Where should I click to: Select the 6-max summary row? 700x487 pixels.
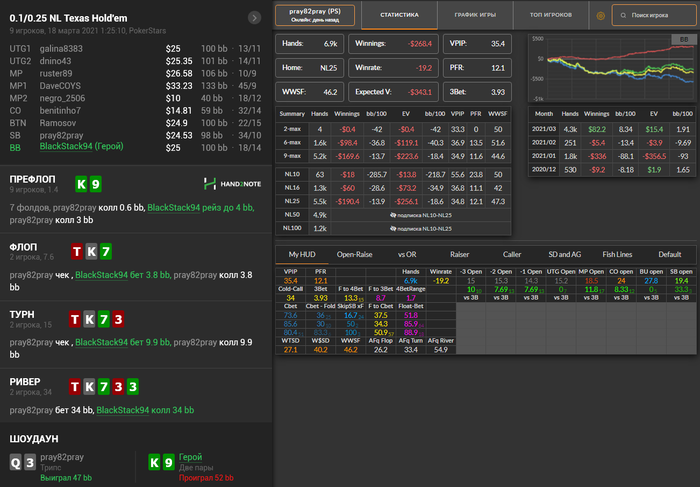pyautogui.click(x=393, y=143)
